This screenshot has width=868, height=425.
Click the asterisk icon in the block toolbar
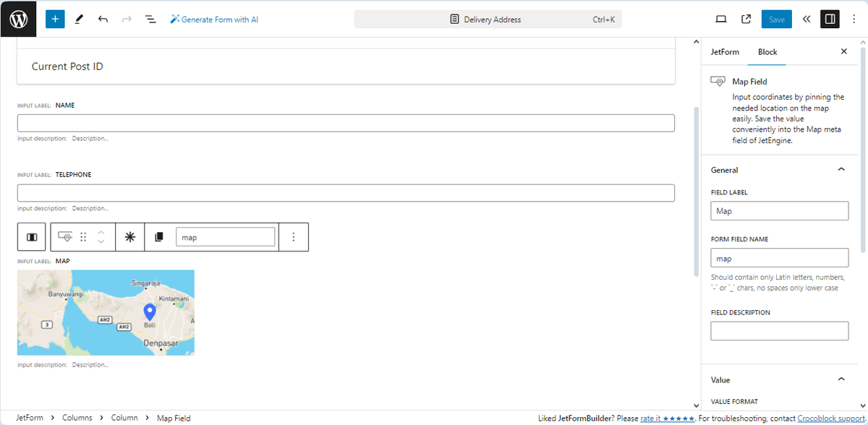130,236
